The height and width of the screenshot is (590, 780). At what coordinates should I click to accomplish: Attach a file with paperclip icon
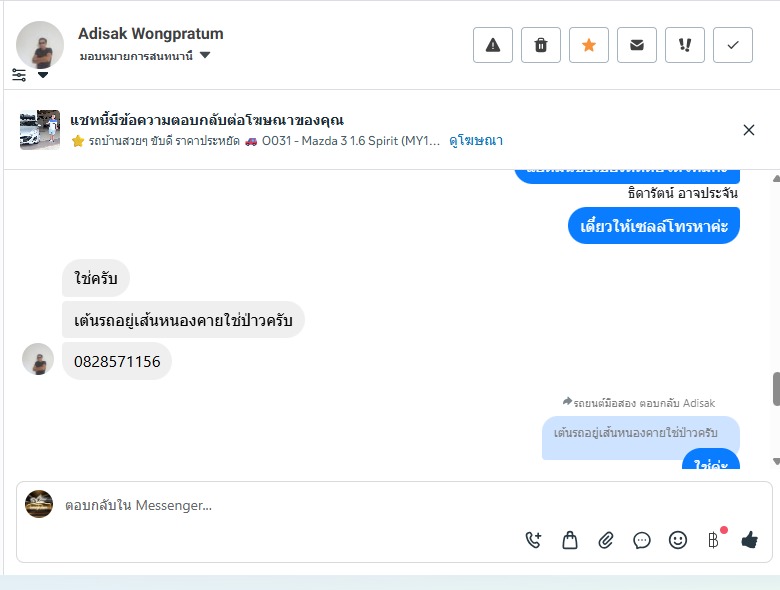tap(605, 540)
